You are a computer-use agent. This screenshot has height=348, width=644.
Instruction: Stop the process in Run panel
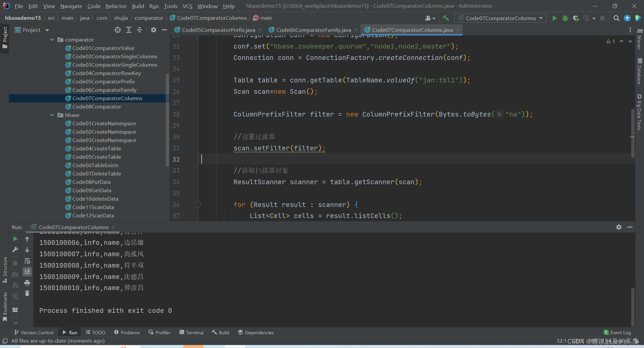pos(15,263)
